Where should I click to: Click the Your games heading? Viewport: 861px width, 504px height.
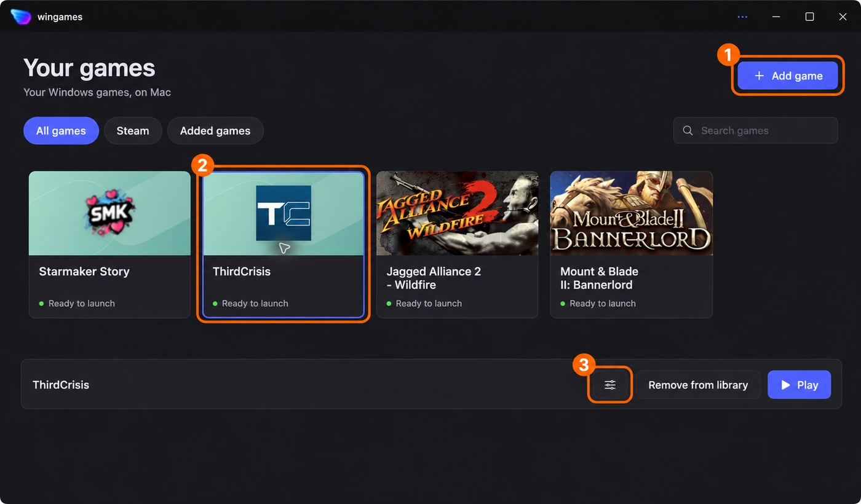click(89, 68)
